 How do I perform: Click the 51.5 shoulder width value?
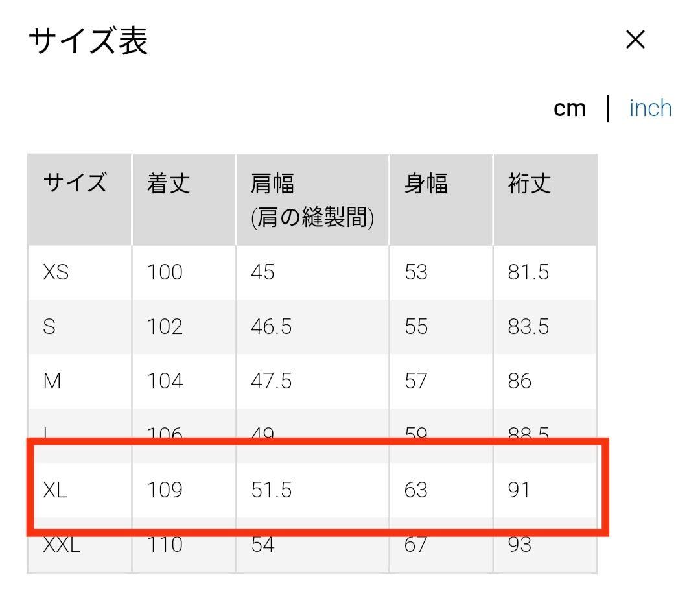coord(270,490)
